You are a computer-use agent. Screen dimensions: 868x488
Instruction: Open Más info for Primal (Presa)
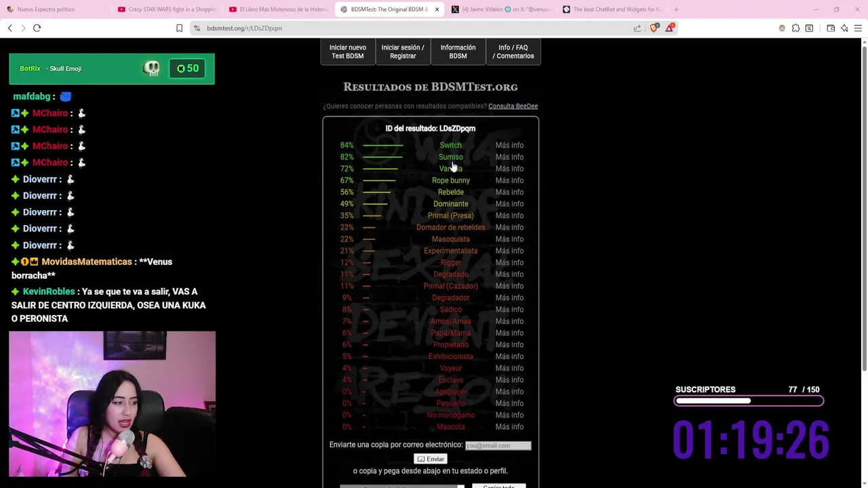click(x=509, y=216)
